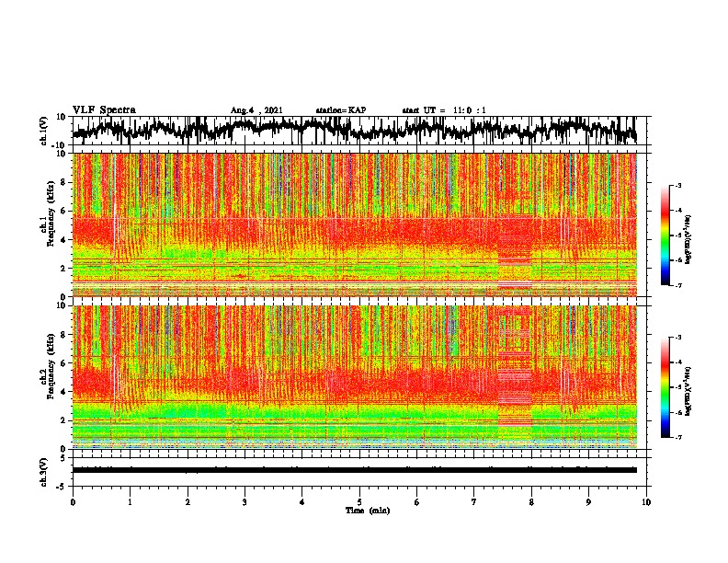Click the "8" tick on ch.1 frequency axis
The width and height of the screenshot is (728, 563).
click(x=63, y=182)
